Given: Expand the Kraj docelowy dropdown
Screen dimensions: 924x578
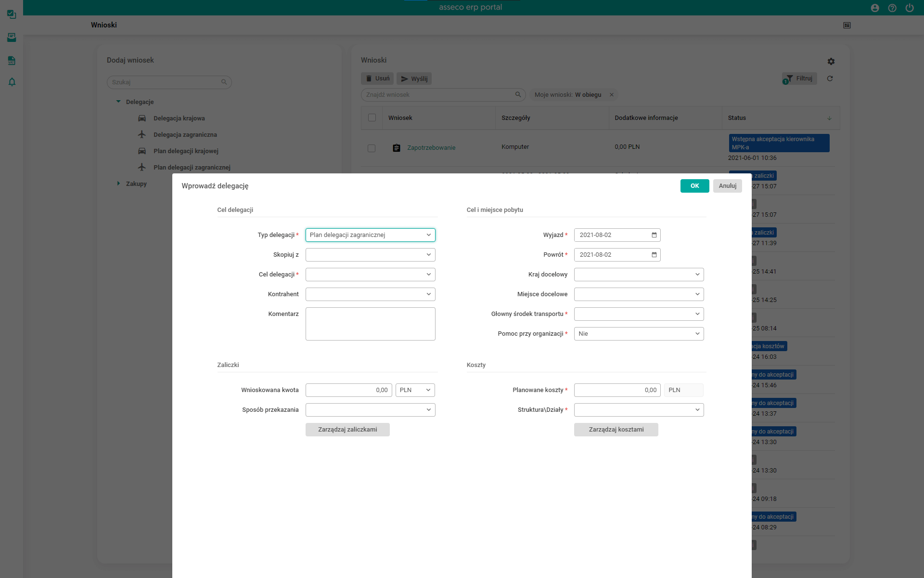Looking at the screenshot, I should pyautogui.click(x=639, y=275).
